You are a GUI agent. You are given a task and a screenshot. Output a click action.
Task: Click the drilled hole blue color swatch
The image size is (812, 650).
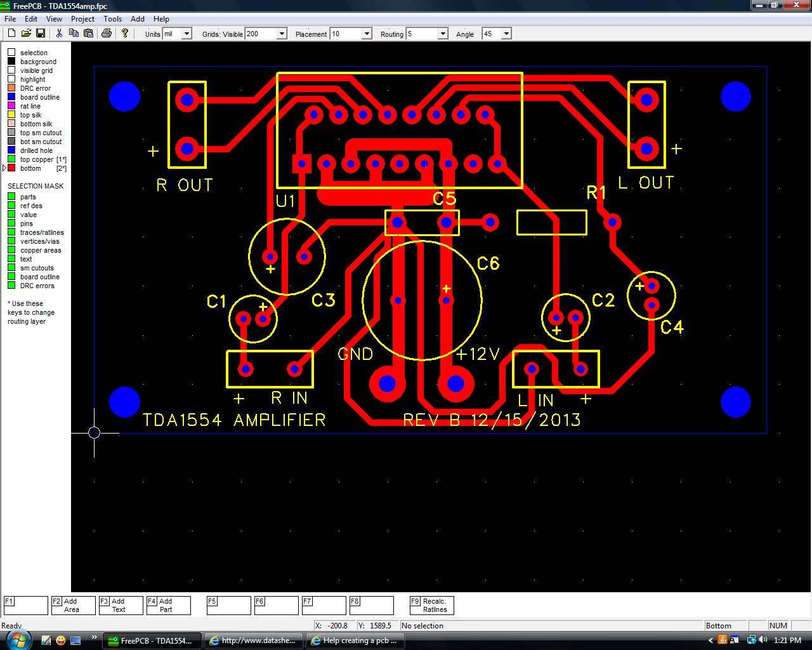(x=11, y=150)
